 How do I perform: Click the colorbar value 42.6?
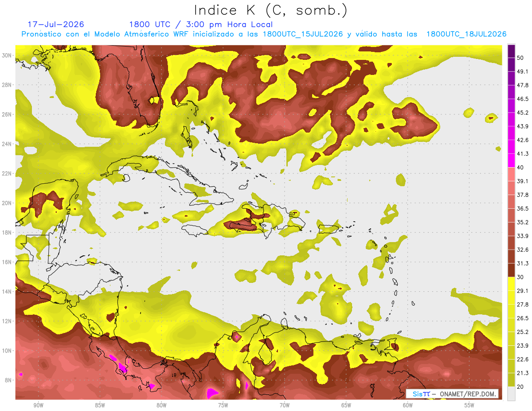[523, 140]
